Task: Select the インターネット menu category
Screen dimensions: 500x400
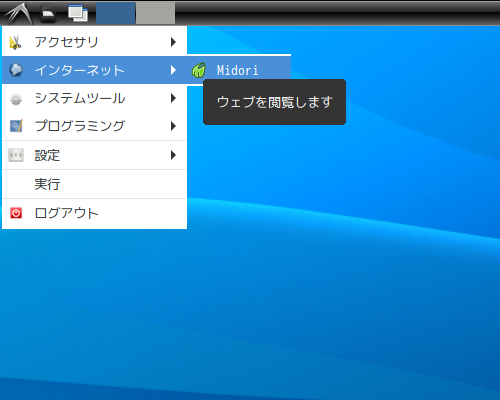Action: (x=94, y=70)
